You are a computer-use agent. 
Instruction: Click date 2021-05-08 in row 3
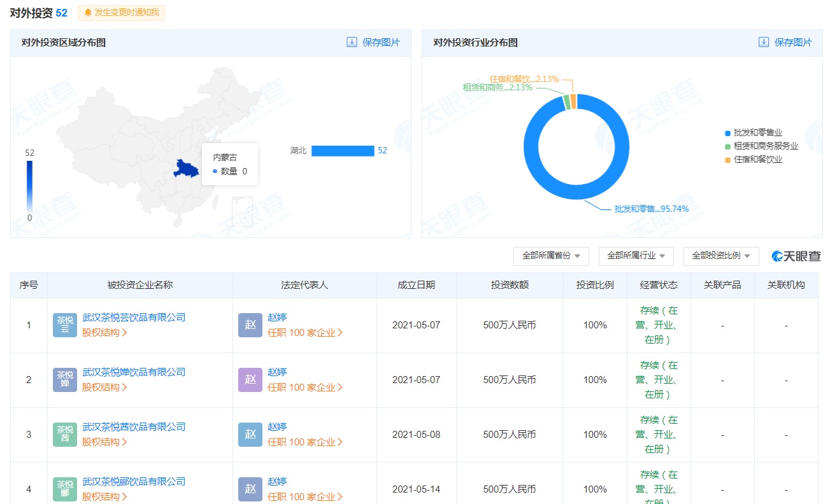coord(417,435)
